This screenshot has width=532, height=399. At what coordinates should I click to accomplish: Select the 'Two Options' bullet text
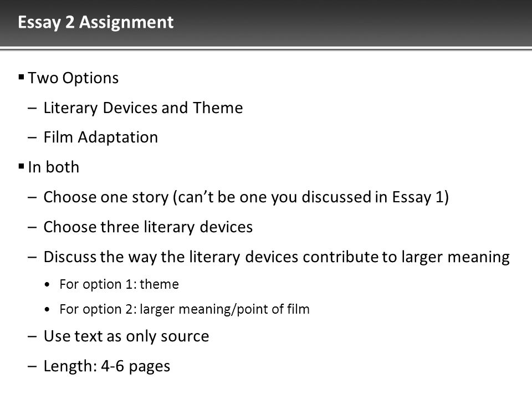tap(73, 78)
